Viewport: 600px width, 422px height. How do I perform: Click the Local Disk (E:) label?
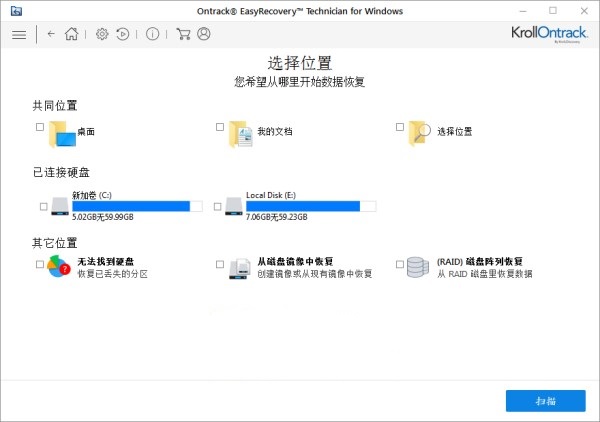pyautogui.click(x=271, y=195)
